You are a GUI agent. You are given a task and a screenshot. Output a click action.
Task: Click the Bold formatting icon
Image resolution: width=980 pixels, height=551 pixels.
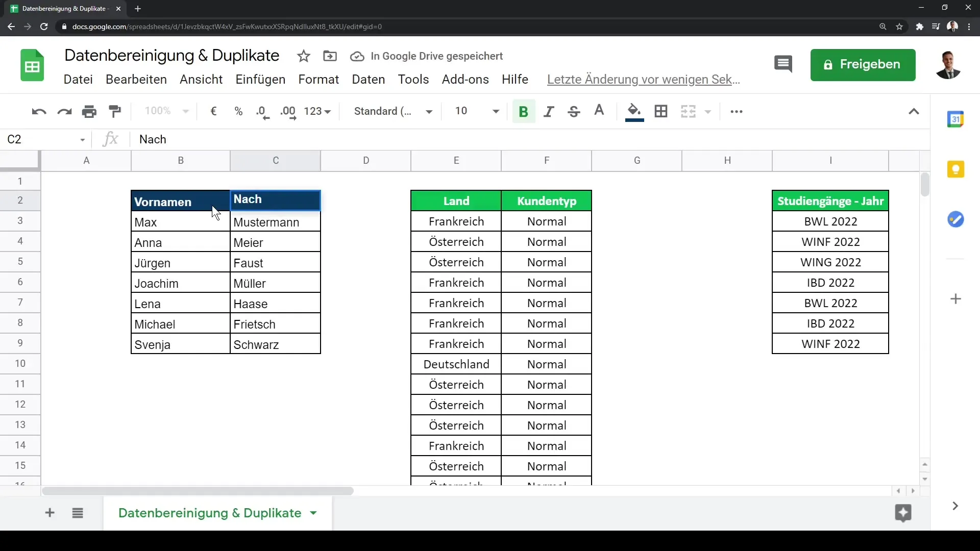click(x=524, y=111)
